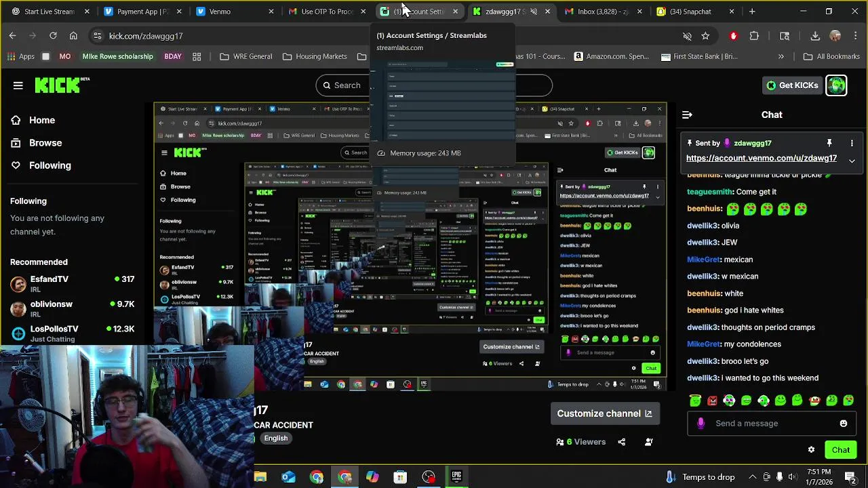Image resolution: width=868 pixels, height=488 pixels.
Task: Open the Get KICKs button
Action: click(x=792, y=85)
